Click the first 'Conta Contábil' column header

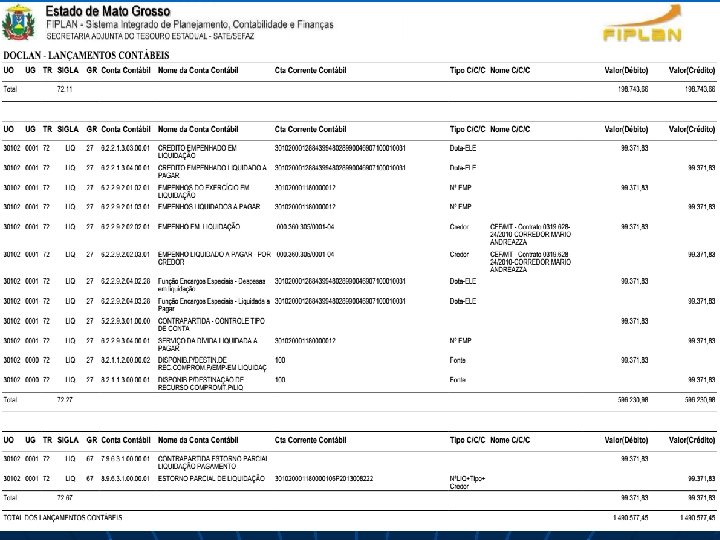[126, 70]
